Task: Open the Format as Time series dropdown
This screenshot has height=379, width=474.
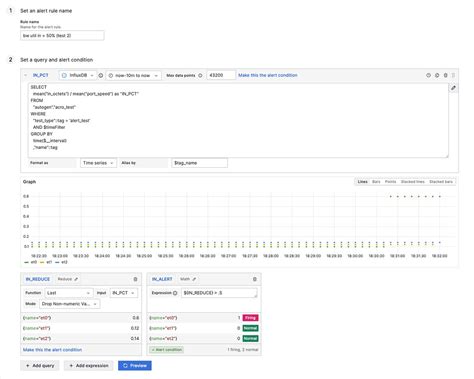Action: click(x=98, y=163)
